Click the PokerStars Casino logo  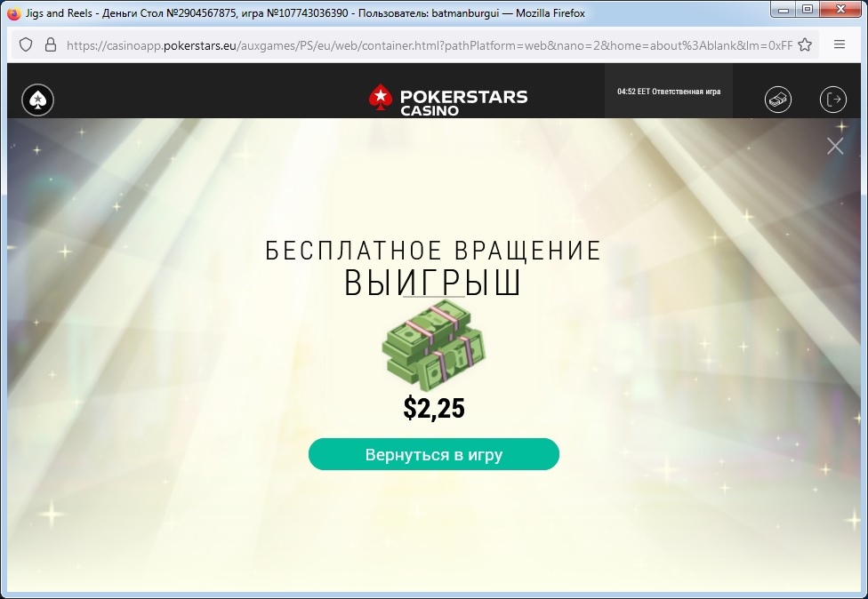pos(448,100)
